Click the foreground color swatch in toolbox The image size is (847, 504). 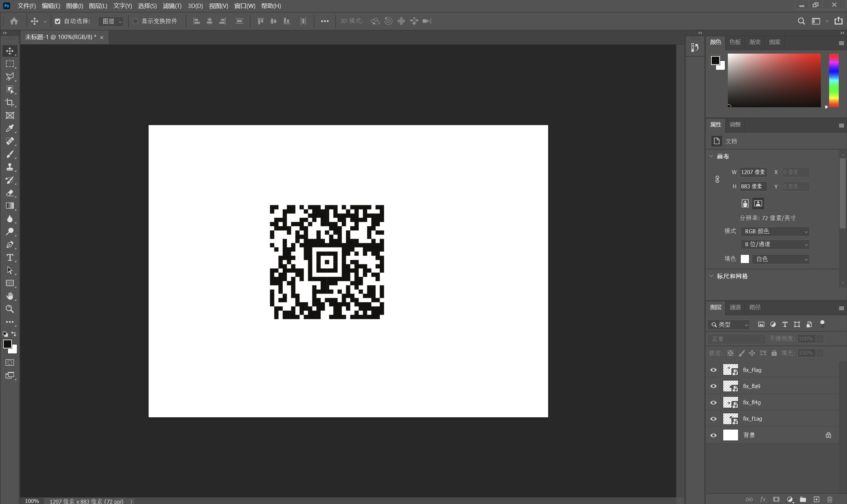pos(7,344)
